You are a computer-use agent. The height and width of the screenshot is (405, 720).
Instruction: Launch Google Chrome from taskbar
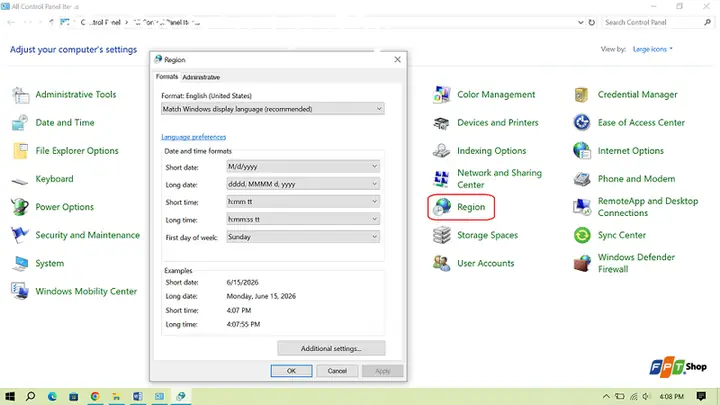tap(95, 396)
